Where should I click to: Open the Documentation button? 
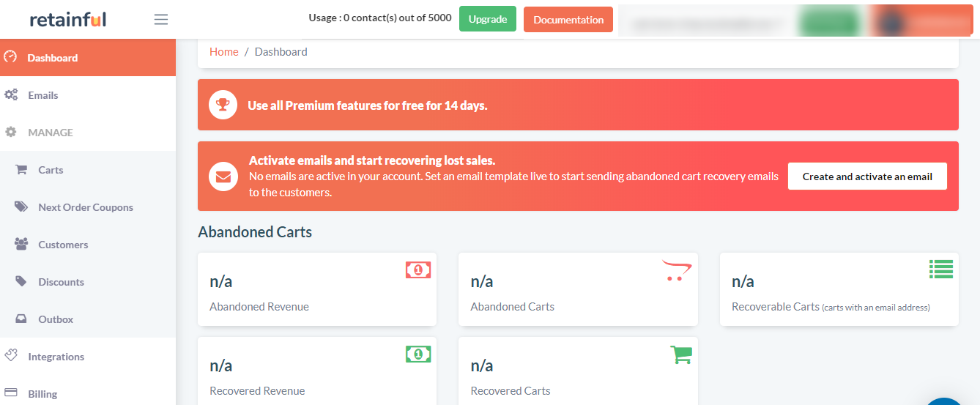click(568, 20)
